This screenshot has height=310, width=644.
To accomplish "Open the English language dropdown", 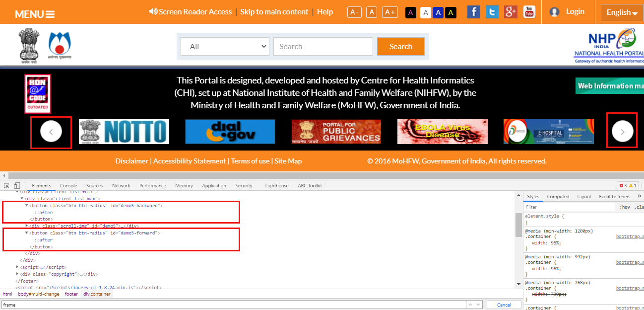I will (622, 12).
